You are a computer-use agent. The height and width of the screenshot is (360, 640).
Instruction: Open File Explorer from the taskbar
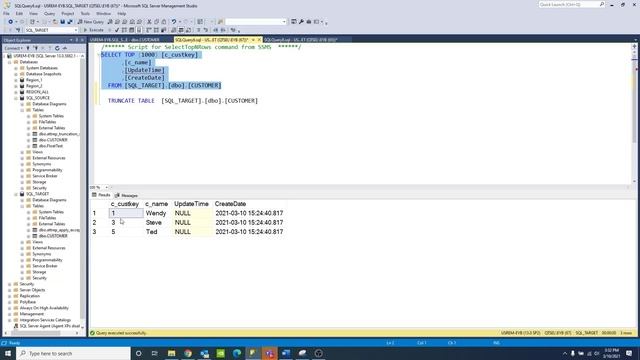171,353
